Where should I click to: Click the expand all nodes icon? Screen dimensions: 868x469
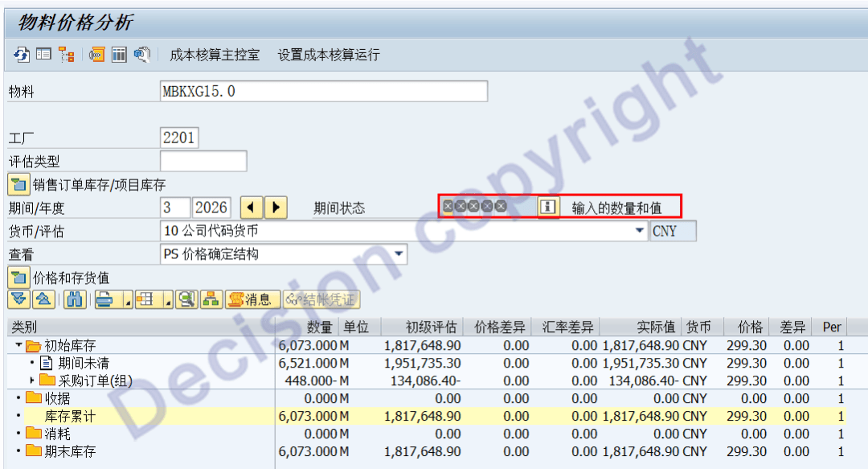(x=19, y=300)
